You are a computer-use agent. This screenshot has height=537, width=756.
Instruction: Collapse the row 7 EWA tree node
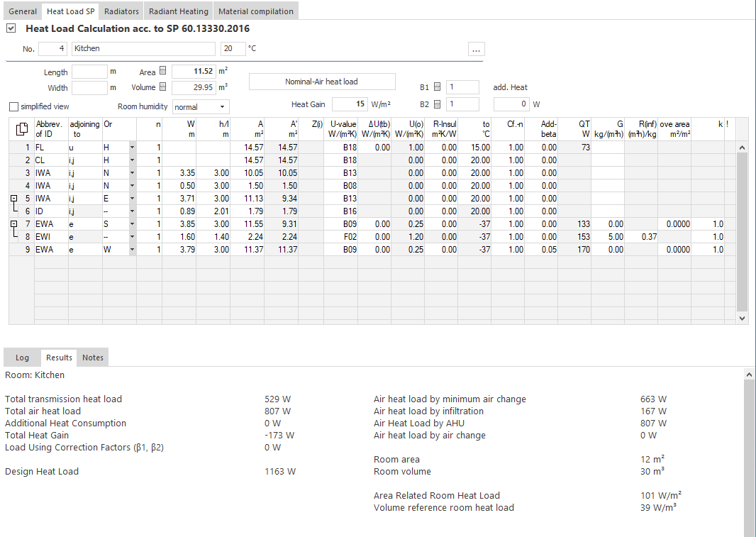pyautogui.click(x=14, y=224)
